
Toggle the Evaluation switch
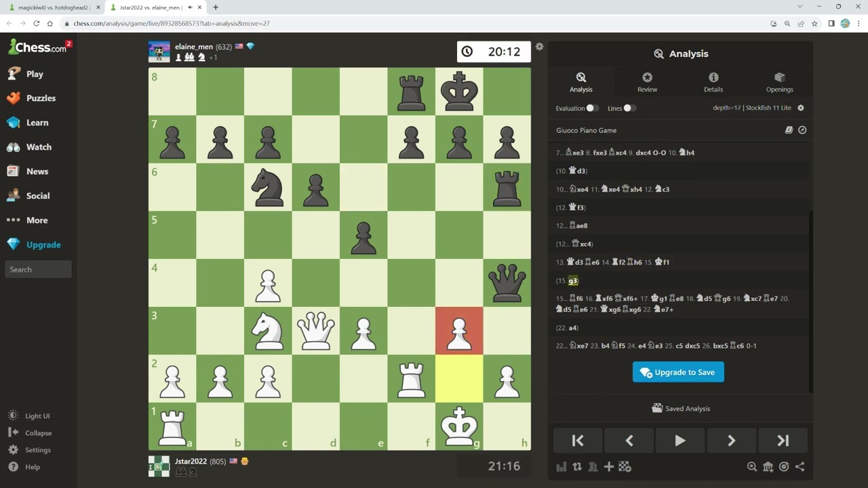[592, 108]
